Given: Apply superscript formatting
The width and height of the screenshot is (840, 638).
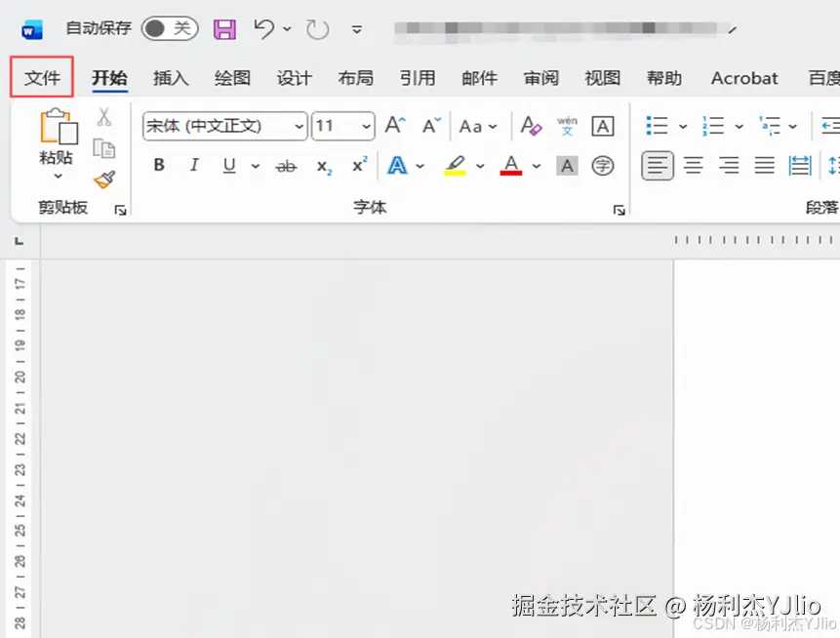Looking at the screenshot, I should (357, 165).
